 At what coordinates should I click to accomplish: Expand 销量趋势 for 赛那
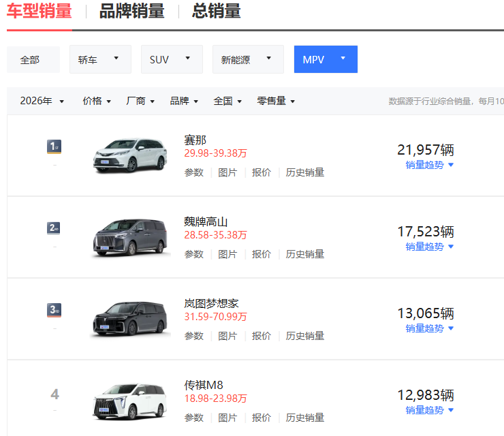click(430, 165)
